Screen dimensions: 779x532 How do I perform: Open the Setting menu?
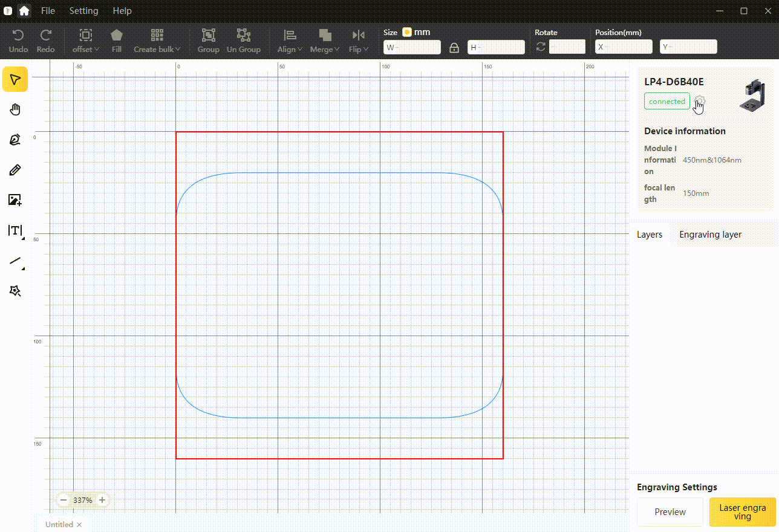(83, 11)
